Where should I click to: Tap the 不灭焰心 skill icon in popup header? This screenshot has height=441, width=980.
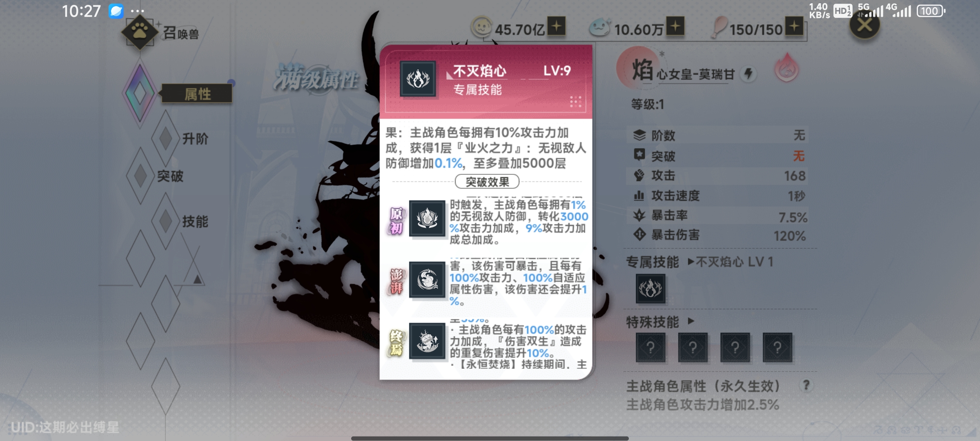418,79
